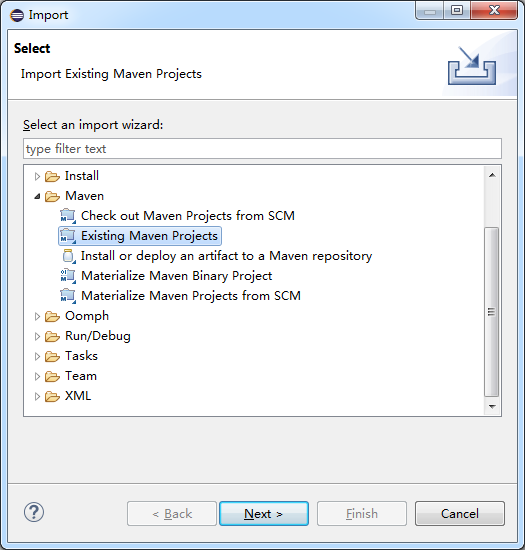Select Materialize Maven Binary Project entry
Image resolution: width=525 pixels, height=550 pixels.
tap(176, 276)
